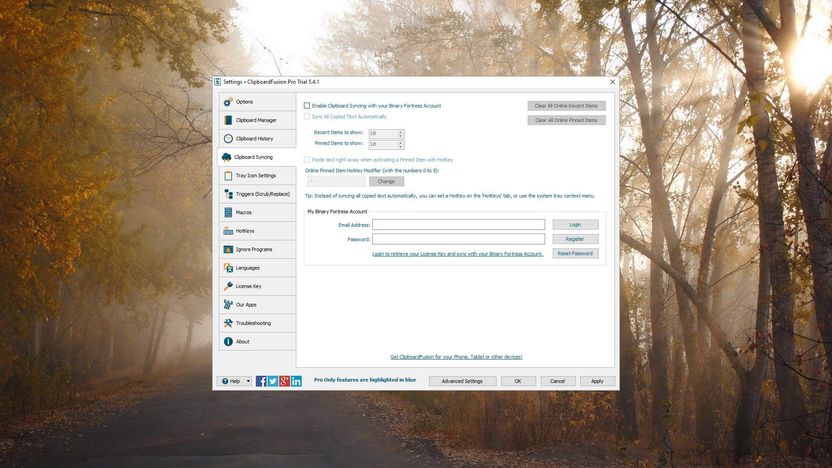Click Clear All Online Recent Items
Viewport: 832px width, 468px height.
tap(566, 106)
